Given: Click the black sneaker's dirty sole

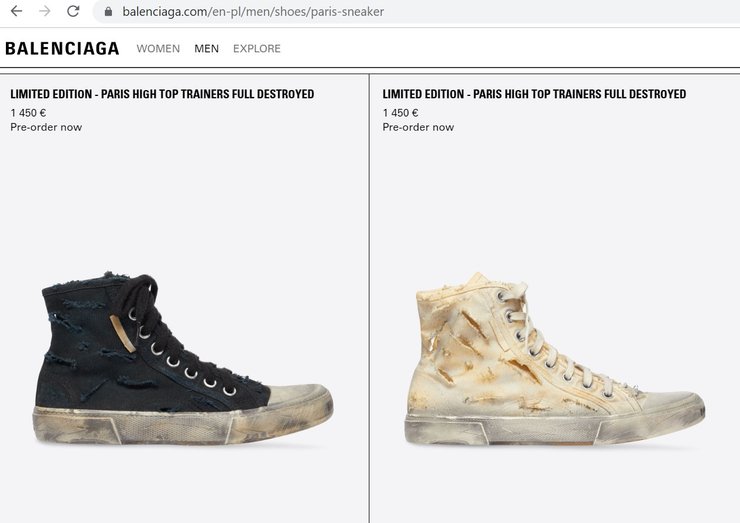Looking at the screenshot, I should click(183, 425).
